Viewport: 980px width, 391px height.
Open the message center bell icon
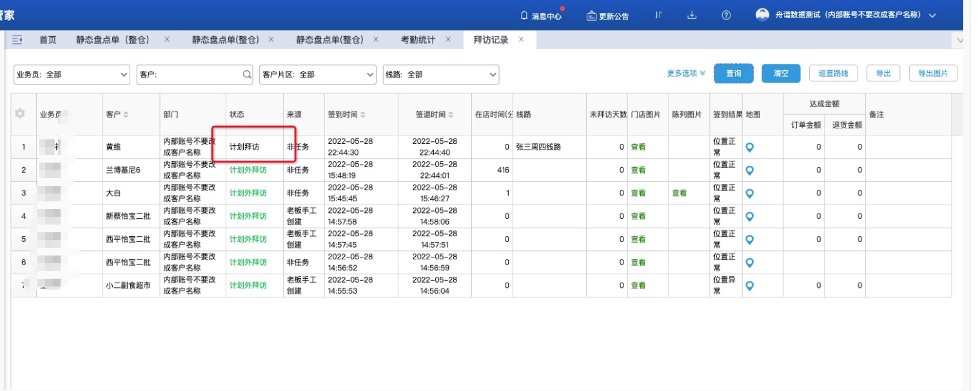tap(524, 16)
